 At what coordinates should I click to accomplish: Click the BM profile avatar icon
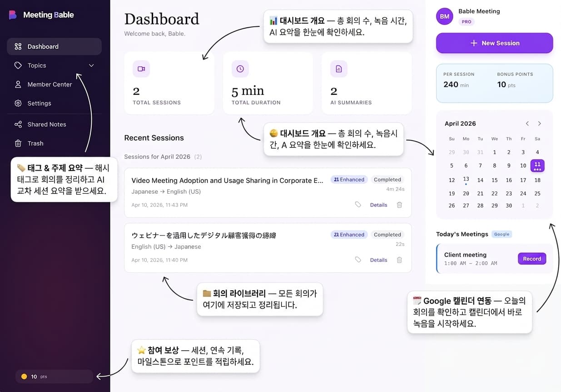[444, 16]
